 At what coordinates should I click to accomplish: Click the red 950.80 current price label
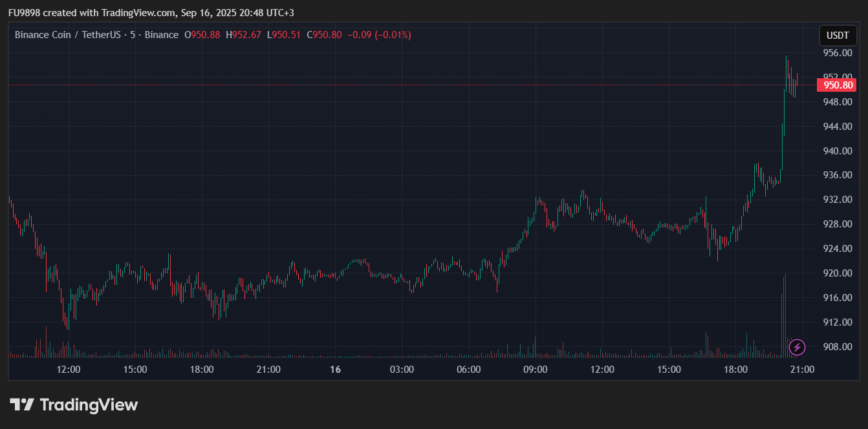838,85
